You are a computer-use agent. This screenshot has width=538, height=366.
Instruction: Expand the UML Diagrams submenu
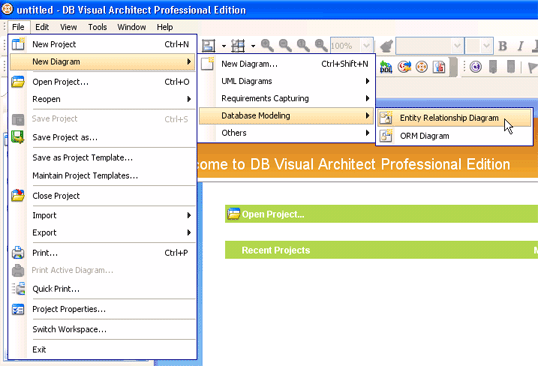tap(286, 81)
